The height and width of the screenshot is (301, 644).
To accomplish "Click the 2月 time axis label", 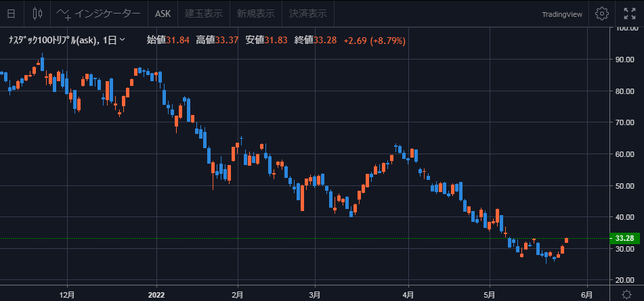I will coord(238,294).
